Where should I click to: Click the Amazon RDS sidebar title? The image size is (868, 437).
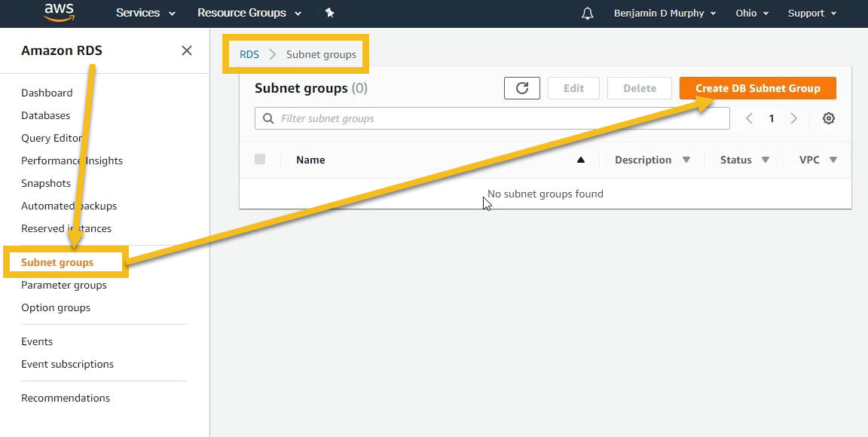(62, 50)
